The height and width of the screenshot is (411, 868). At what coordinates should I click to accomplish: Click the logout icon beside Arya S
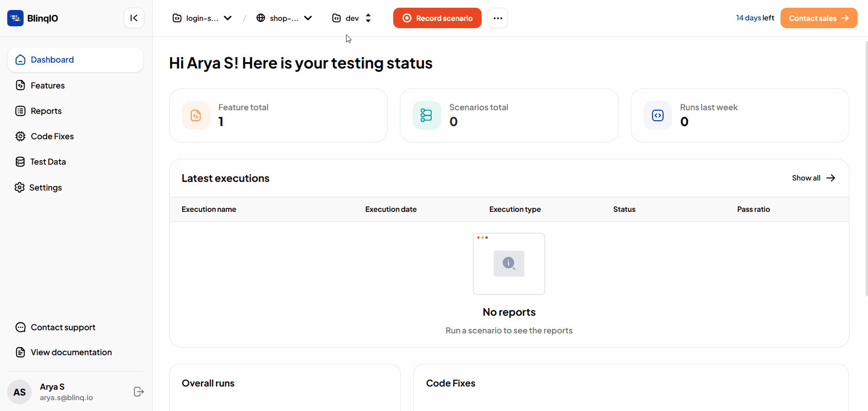[139, 392]
